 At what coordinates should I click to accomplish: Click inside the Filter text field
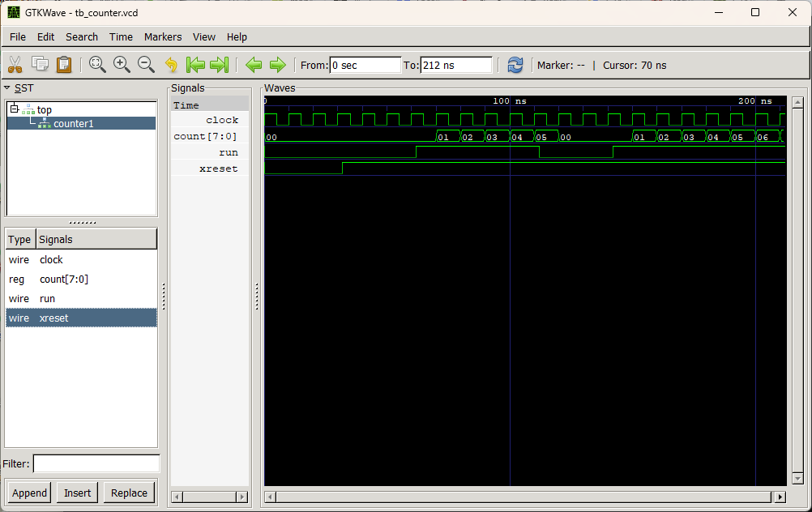[96, 464]
